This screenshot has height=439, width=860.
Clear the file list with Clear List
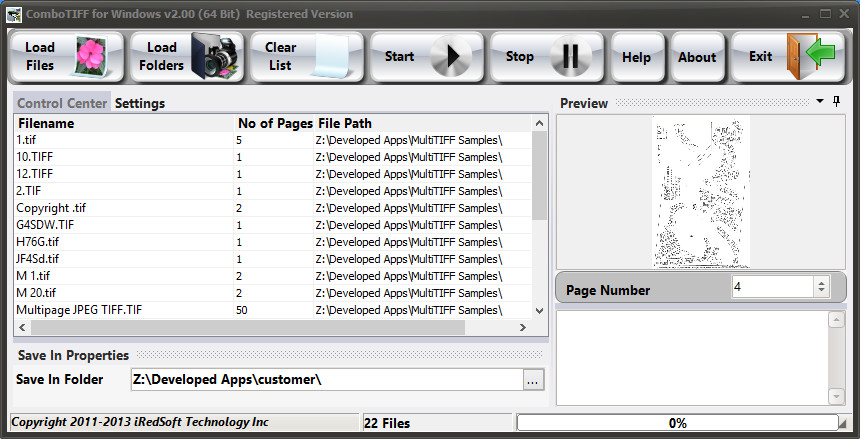[307, 57]
